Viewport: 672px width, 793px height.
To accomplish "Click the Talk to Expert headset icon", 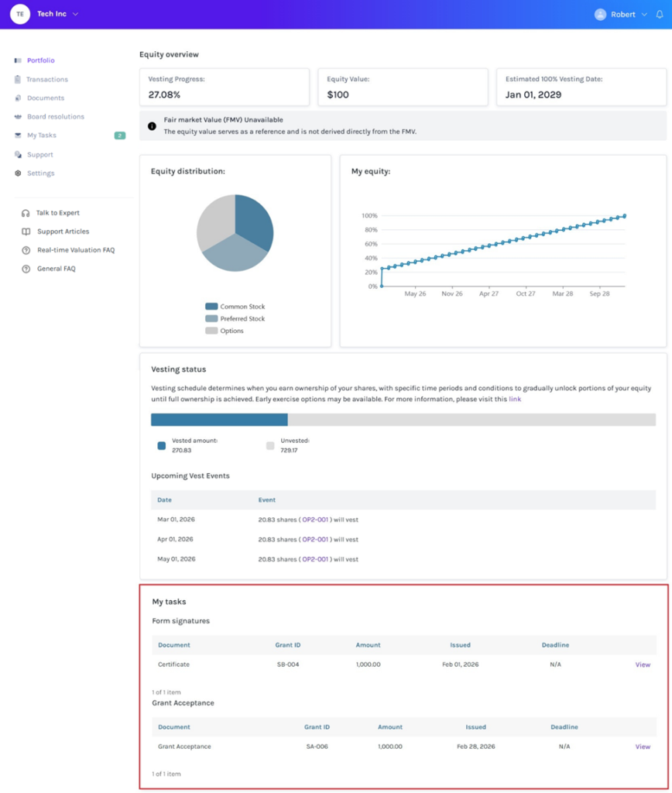I will point(26,213).
